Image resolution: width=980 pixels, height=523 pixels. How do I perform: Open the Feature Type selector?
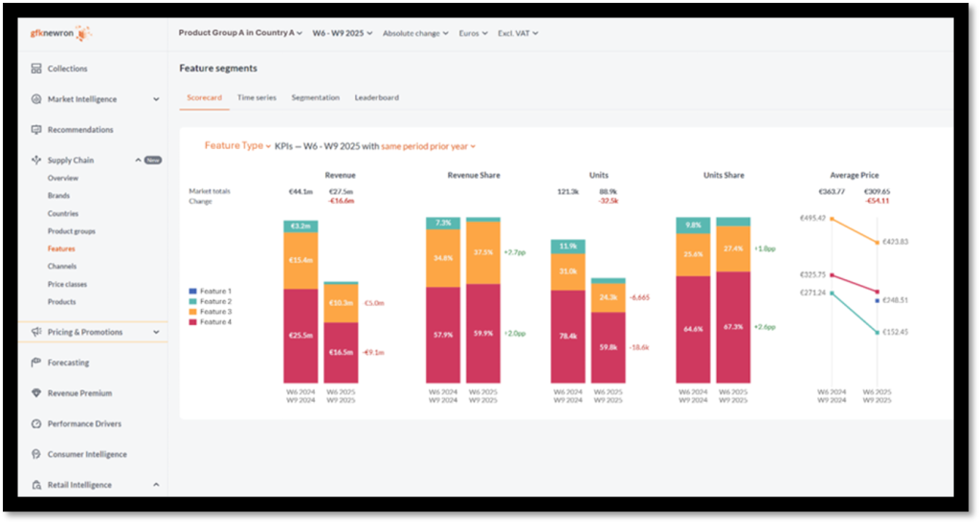coord(237,146)
